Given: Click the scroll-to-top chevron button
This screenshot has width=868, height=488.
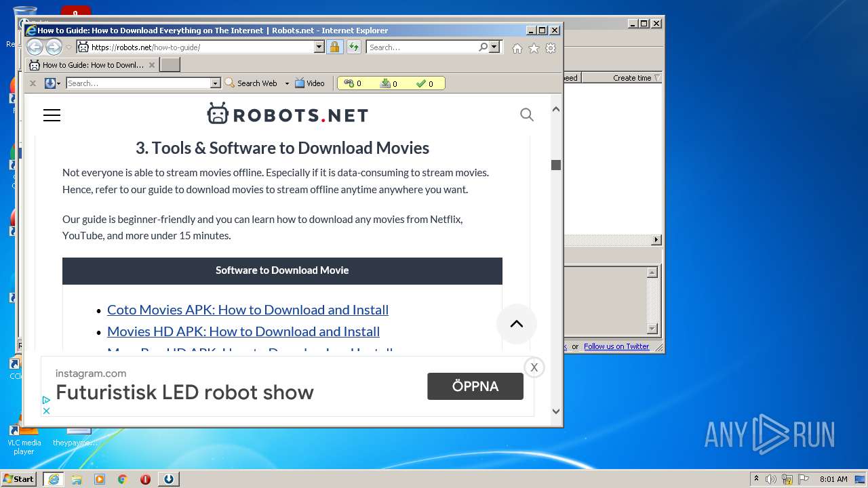Looking at the screenshot, I should pos(517,324).
